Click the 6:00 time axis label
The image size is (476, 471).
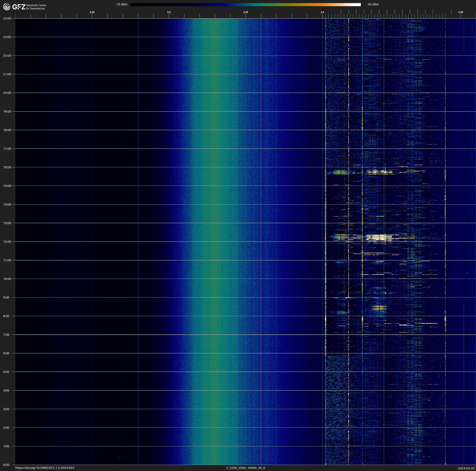[6, 353]
